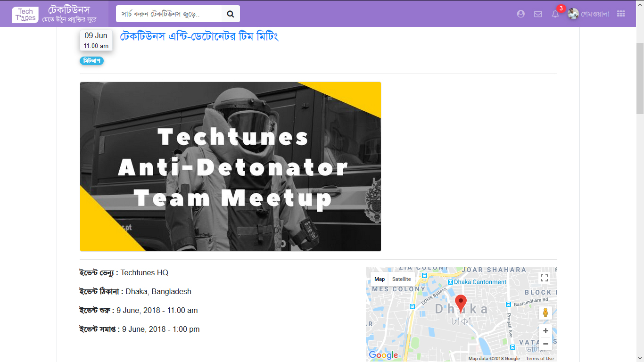Open the map Terms of Use link
The width and height of the screenshot is (644, 362).
coord(540,359)
